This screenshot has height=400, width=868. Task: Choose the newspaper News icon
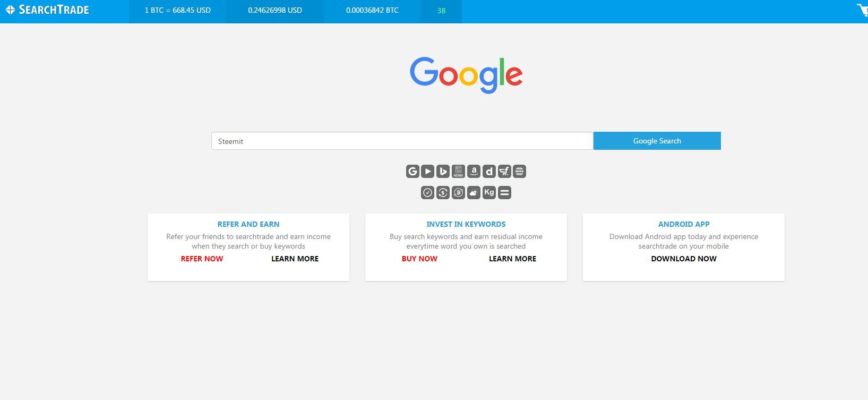pyautogui.click(x=459, y=171)
